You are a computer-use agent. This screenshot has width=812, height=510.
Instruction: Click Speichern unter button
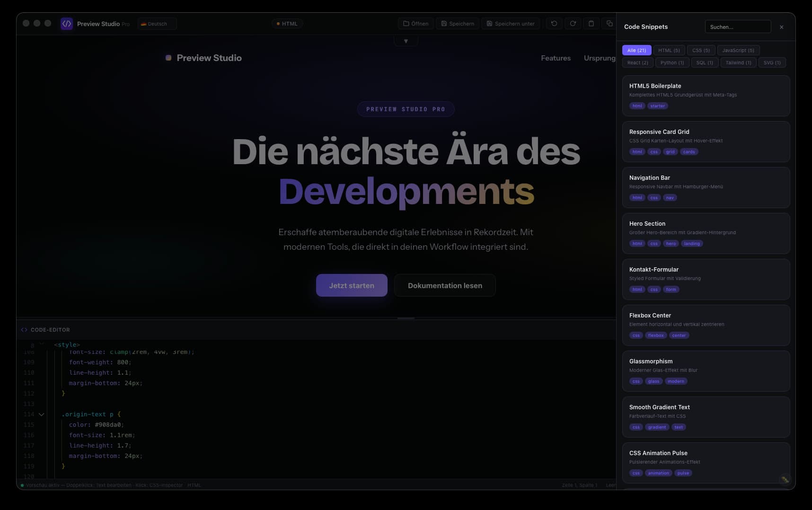pyautogui.click(x=511, y=24)
